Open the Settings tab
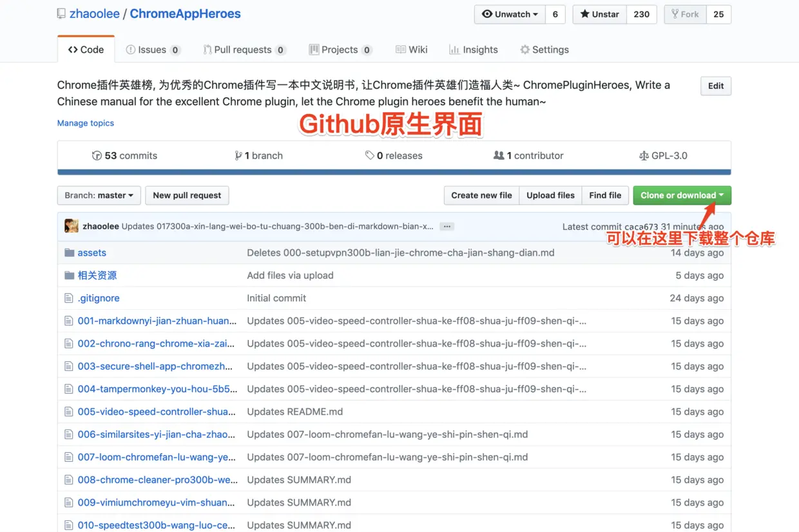 (x=544, y=50)
